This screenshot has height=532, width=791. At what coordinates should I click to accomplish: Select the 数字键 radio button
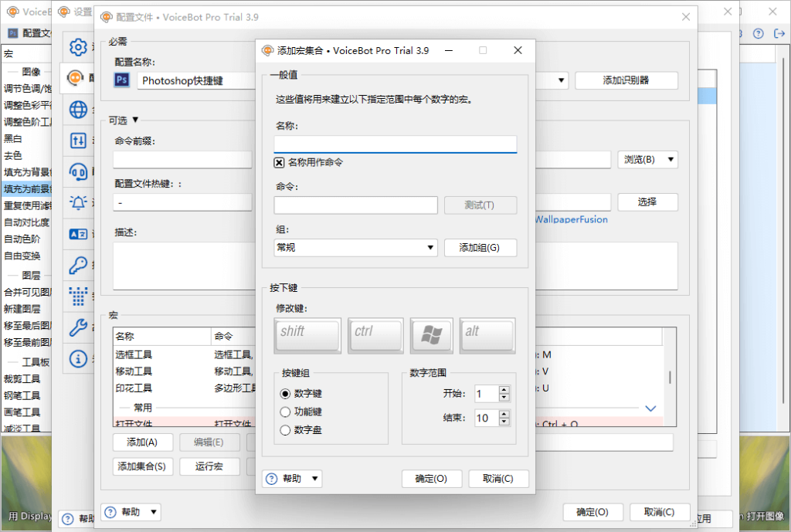click(x=286, y=393)
